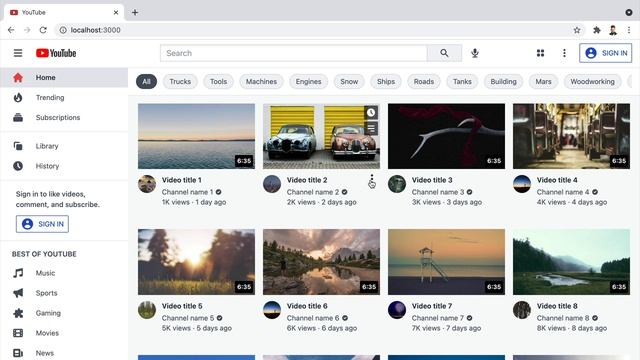Open Video title 1 link
The height and width of the screenshot is (360, 640).
(182, 180)
